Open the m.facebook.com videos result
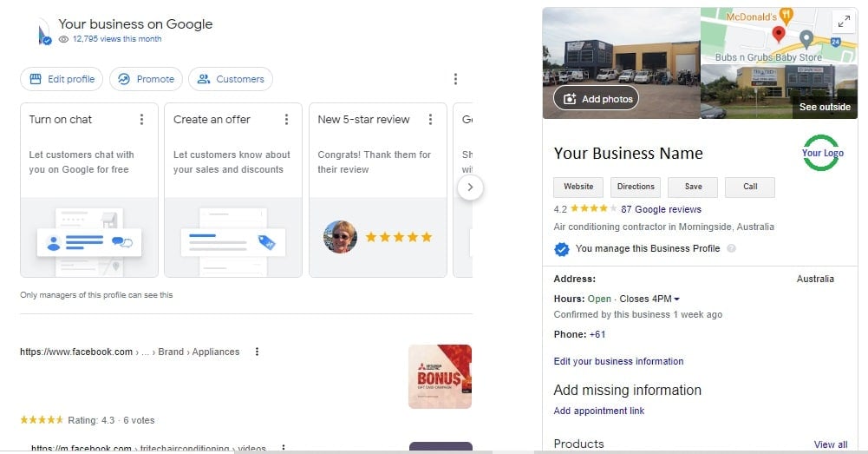The height and width of the screenshot is (454, 868). click(148, 448)
